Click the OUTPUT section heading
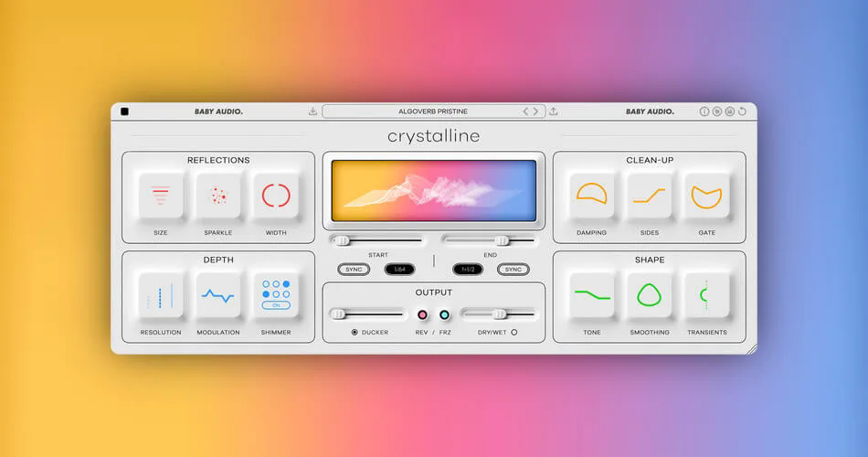The height and width of the screenshot is (457, 868). [433, 292]
